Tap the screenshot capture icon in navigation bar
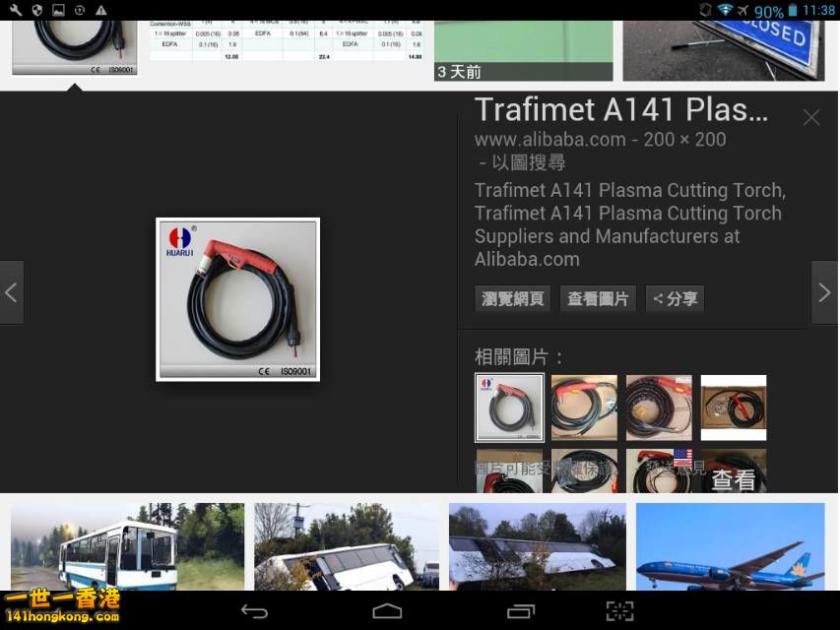 (619, 611)
